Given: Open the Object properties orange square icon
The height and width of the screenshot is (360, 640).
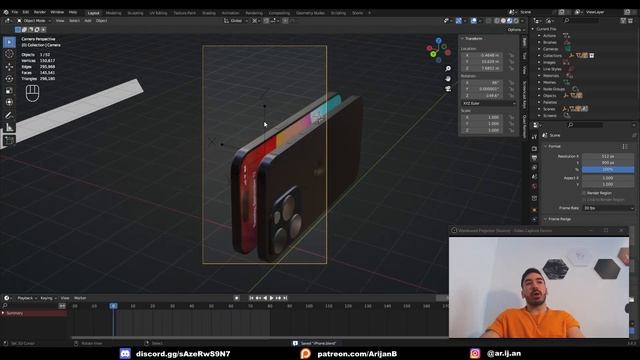Looking at the screenshot, I should 534,210.
